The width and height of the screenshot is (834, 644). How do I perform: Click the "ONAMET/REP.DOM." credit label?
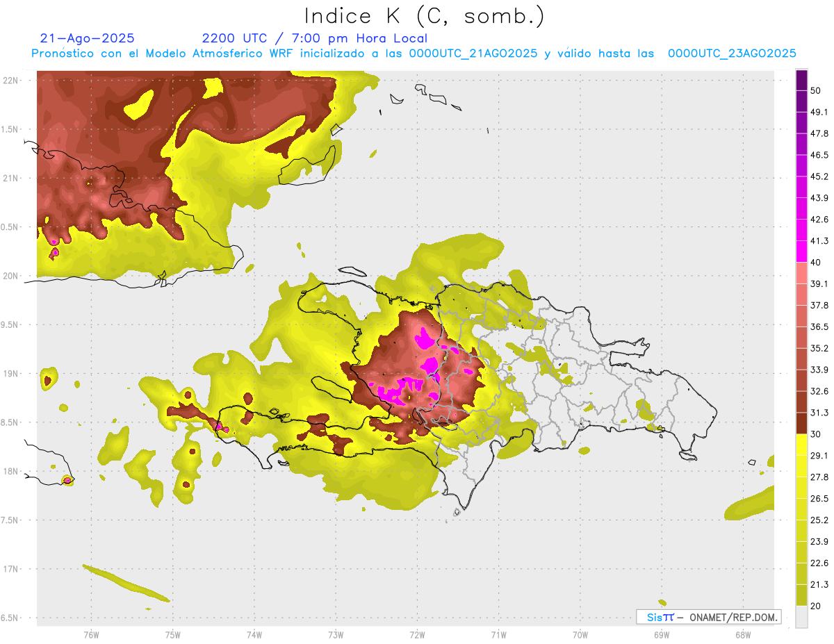pyautogui.click(x=733, y=617)
